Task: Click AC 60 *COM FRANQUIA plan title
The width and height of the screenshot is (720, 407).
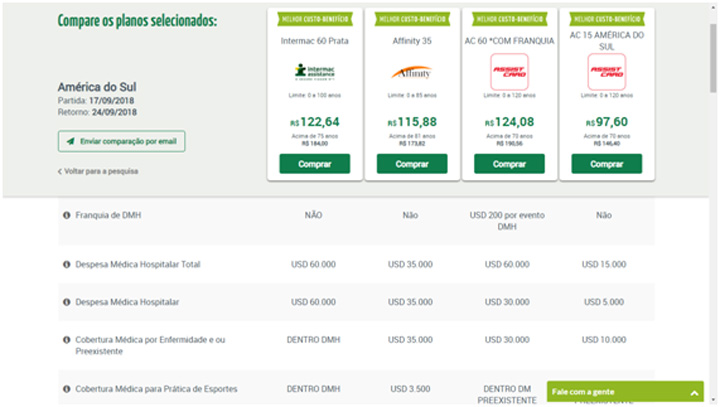Action: tap(509, 41)
